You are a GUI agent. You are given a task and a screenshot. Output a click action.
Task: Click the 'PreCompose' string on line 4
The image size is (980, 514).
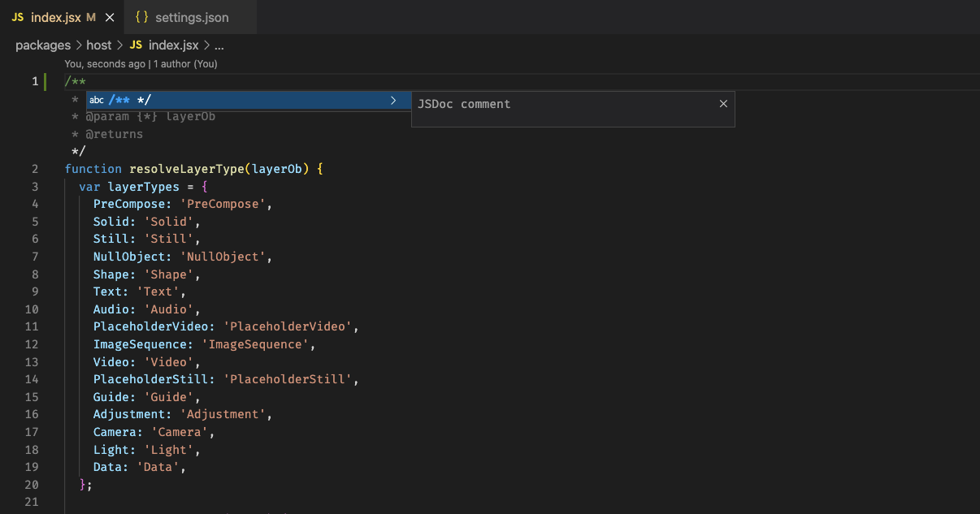click(x=221, y=204)
